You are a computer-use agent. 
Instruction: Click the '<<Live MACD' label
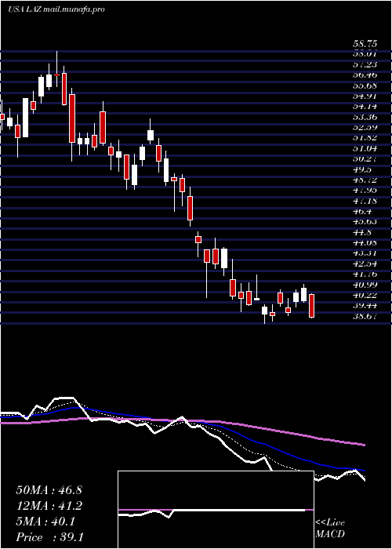330,529
